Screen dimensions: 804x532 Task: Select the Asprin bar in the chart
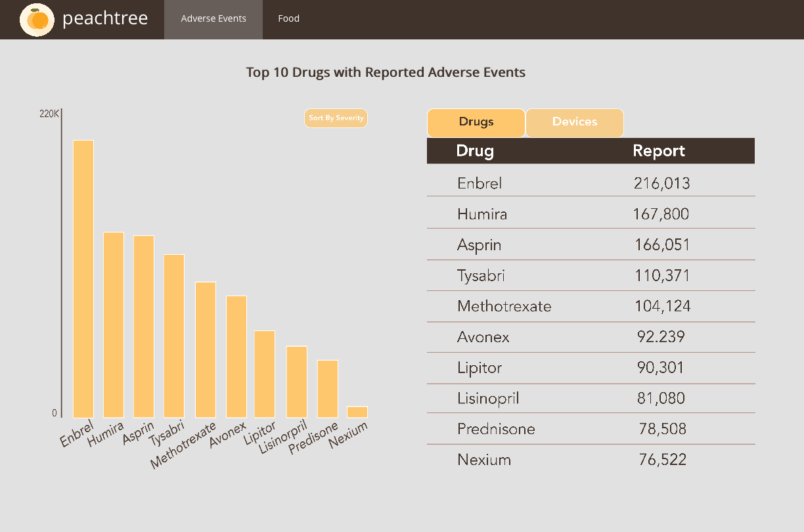pos(144,326)
